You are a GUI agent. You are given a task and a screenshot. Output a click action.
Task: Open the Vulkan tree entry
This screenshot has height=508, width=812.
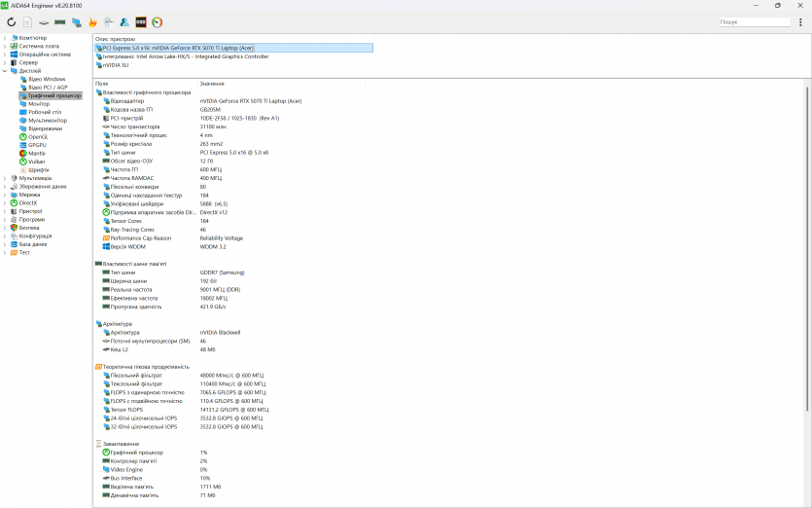pyautogui.click(x=37, y=162)
